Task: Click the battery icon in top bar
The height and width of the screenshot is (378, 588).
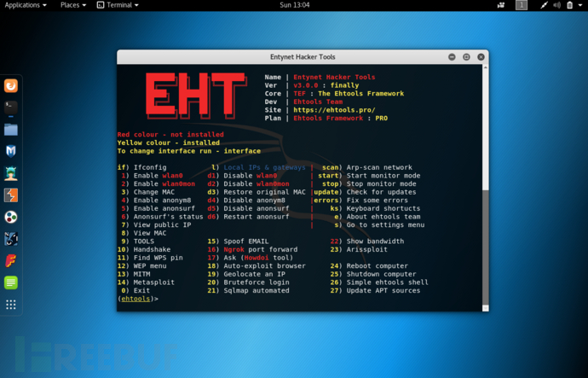Action: click(569, 5)
